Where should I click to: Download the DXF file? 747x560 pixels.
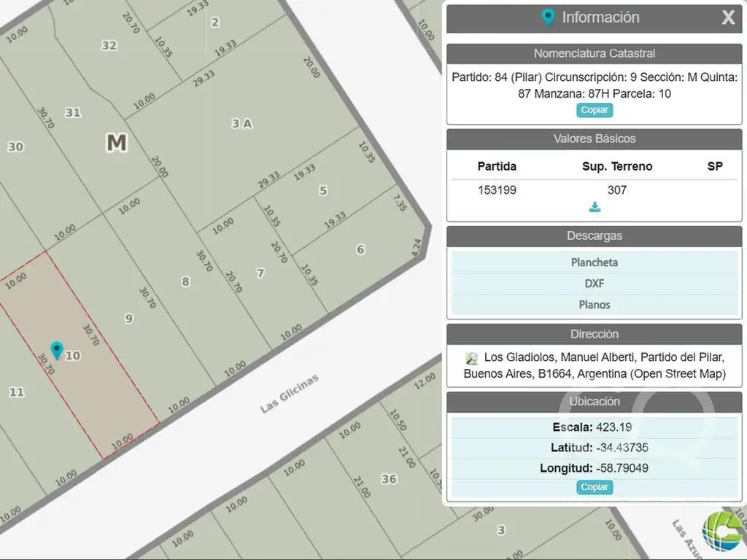594,284
